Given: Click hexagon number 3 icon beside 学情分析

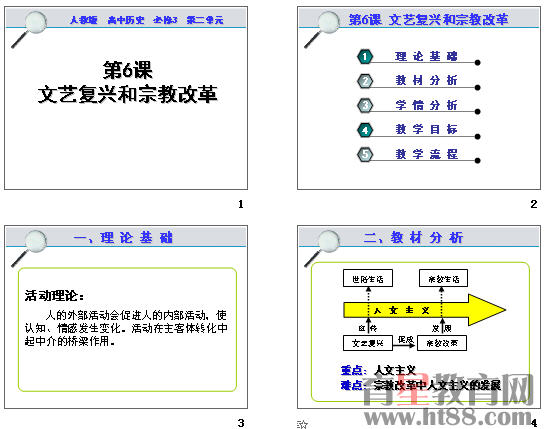Looking at the screenshot, I should click(x=365, y=105).
